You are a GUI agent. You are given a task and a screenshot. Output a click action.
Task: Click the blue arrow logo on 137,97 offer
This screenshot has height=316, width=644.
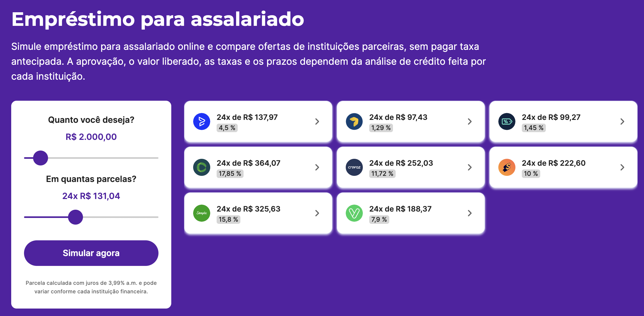coord(202,121)
